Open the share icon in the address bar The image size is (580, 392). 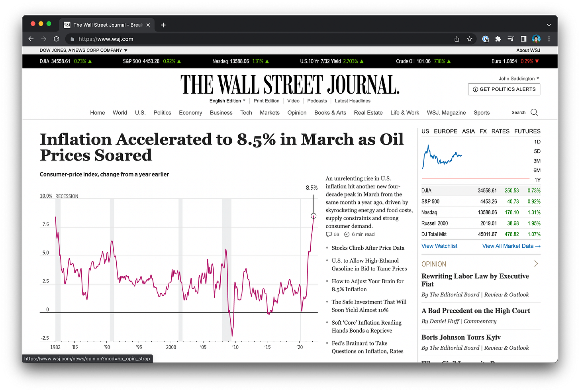pos(457,39)
